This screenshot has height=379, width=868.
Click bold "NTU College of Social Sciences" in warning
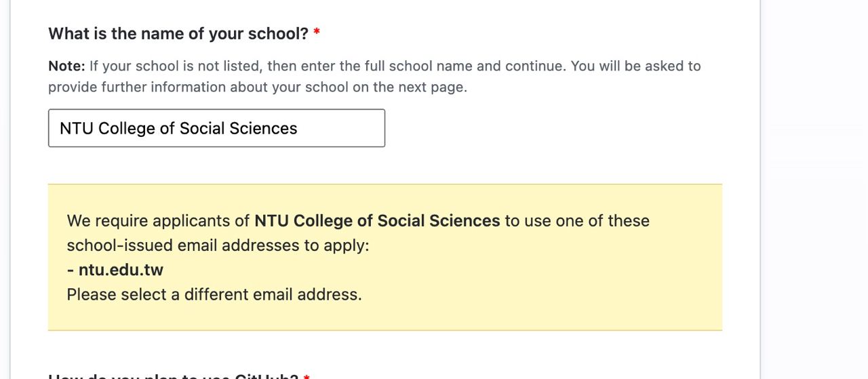(377, 221)
